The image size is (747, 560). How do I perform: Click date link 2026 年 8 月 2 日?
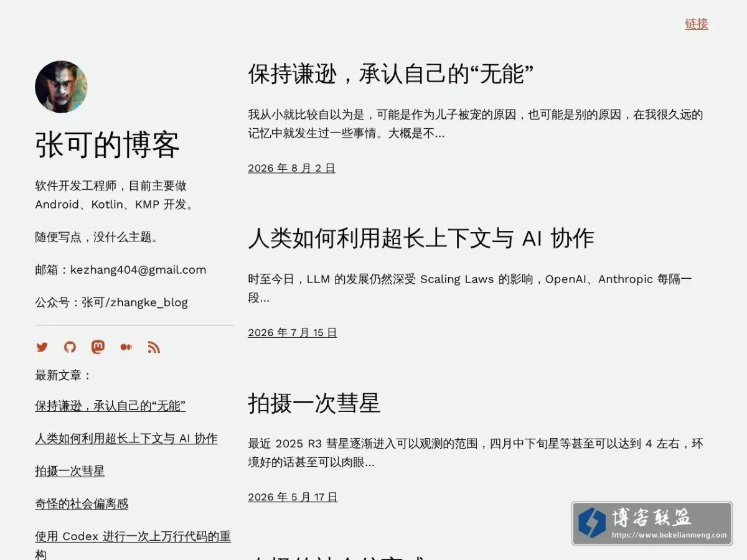coord(291,168)
